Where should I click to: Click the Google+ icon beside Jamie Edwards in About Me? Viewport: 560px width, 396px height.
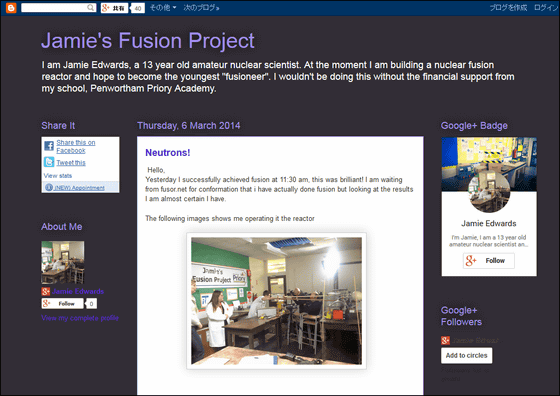point(46,291)
